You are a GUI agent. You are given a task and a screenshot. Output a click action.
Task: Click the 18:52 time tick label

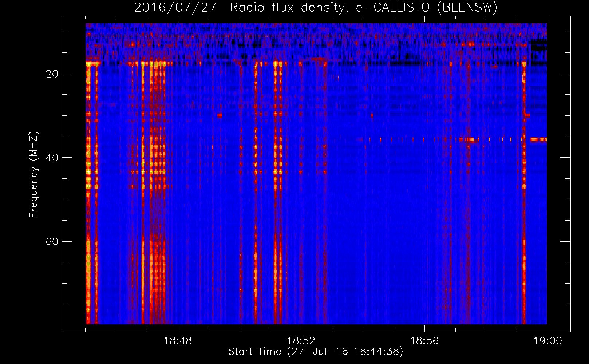point(301,341)
